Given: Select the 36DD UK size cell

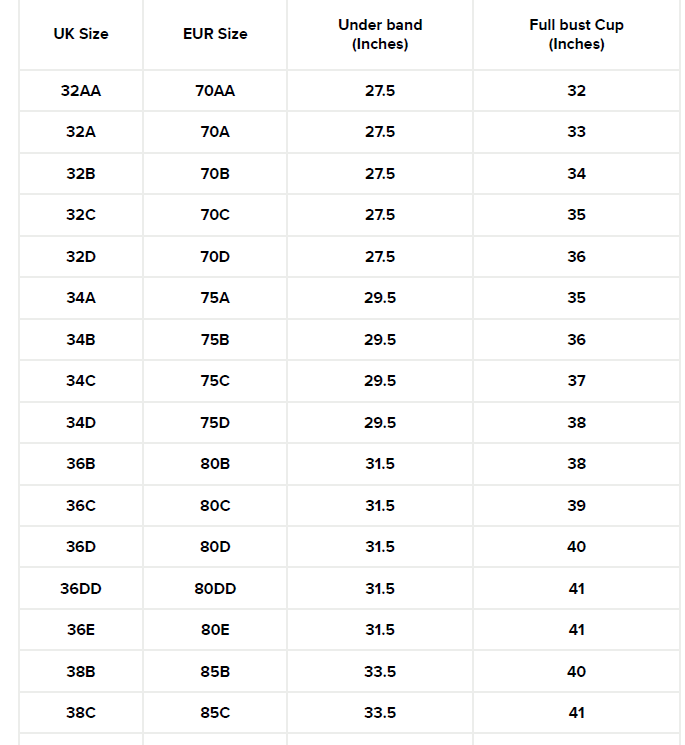Looking at the screenshot, I should click(81, 589).
